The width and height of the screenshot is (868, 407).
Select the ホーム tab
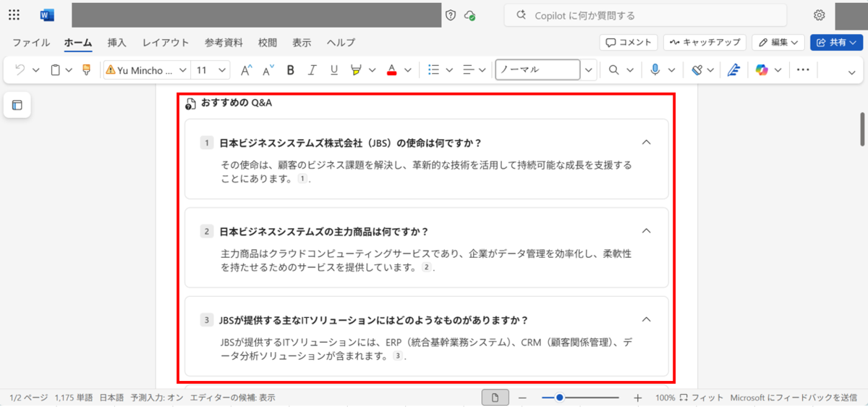[x=78, y=43]
